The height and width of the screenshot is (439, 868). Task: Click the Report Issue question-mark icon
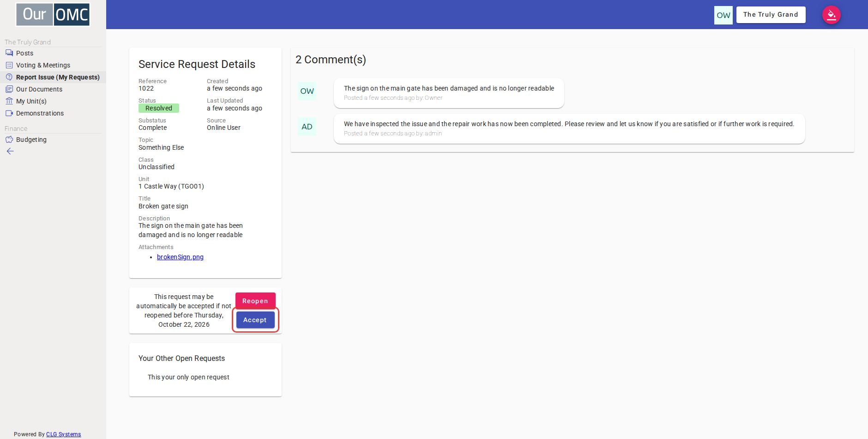click(9, 77)
